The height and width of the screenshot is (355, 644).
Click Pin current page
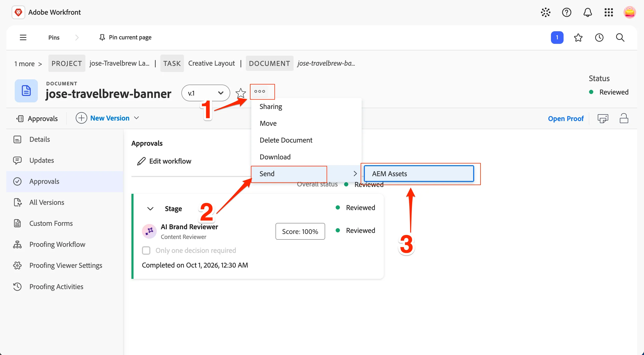(x=125, y=37)
